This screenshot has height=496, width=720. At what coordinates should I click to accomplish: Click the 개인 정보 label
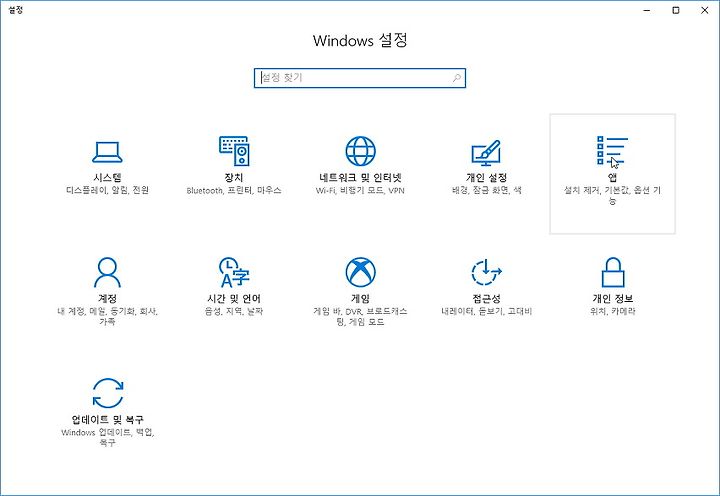[613, 299]
